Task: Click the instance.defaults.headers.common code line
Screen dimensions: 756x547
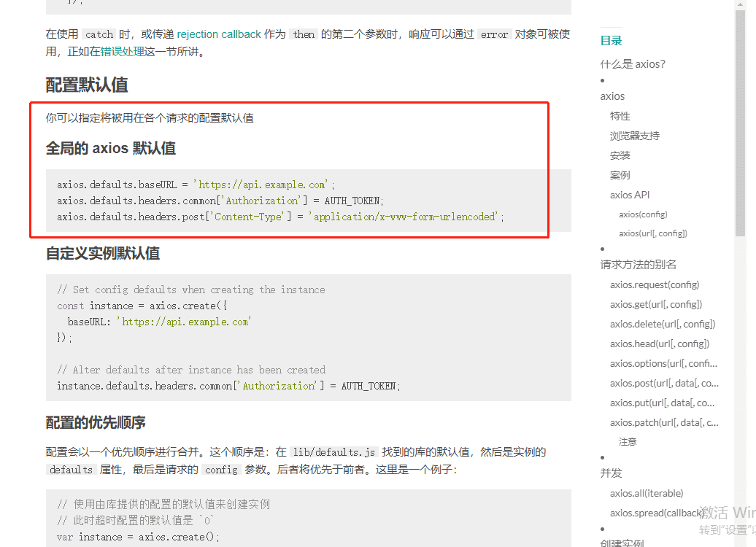Action: 228,386
